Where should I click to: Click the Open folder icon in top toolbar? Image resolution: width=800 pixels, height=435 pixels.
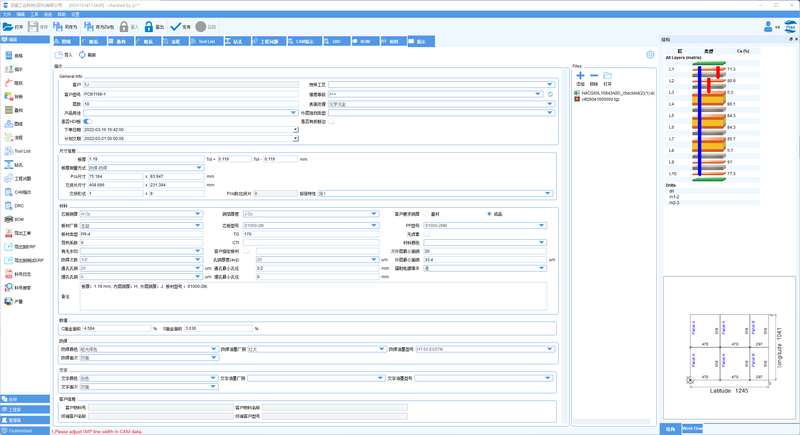point(8,27)
